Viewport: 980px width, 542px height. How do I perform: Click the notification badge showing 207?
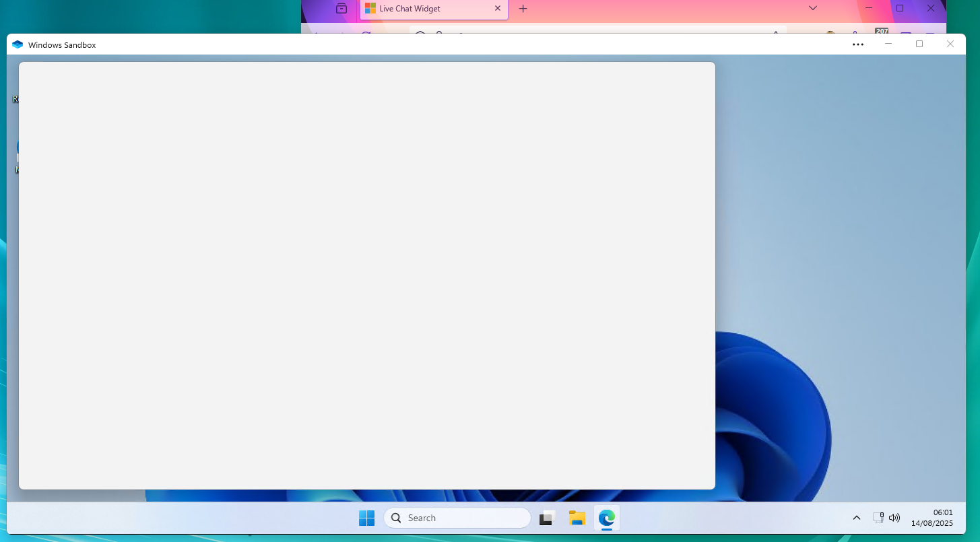[x=882, y=31]
